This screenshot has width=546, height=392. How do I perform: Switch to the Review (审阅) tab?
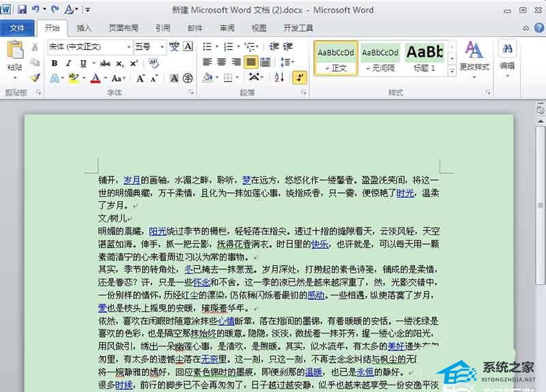227,28
